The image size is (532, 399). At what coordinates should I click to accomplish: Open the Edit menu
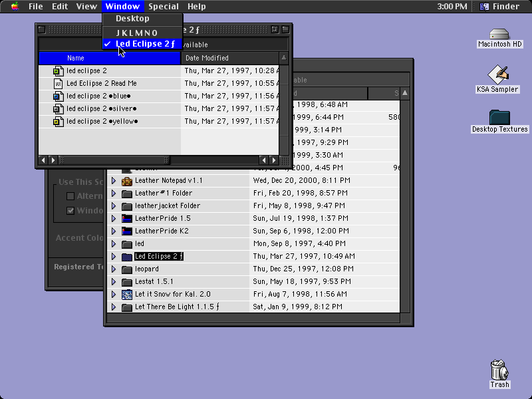tap(60, 7)
